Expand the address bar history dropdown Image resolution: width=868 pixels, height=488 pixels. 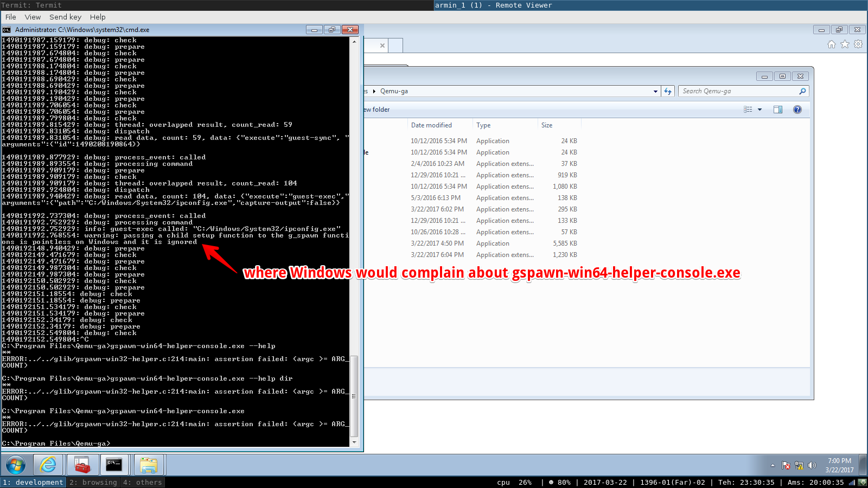click(655, 91)
